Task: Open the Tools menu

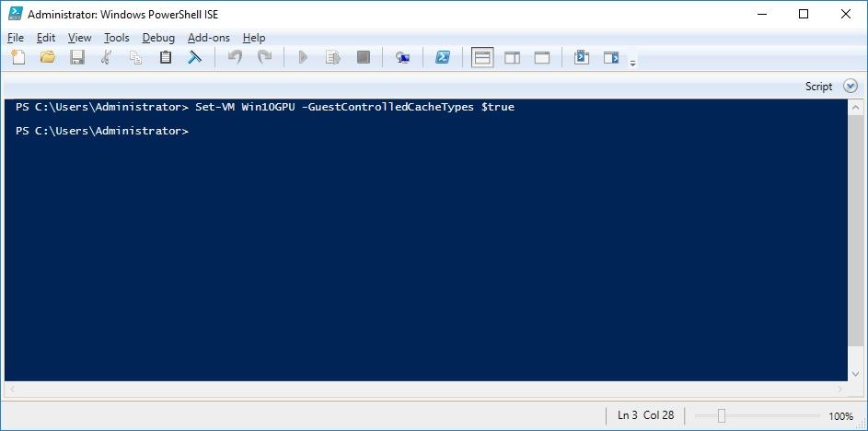Action: (x=117, y=38)
